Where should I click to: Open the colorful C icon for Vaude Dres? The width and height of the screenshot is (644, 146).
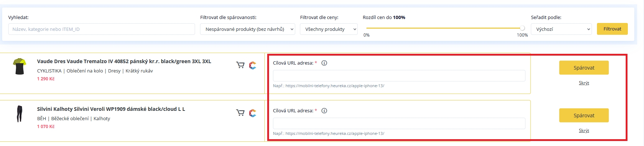pyautogui.click(x=253, y=65)
